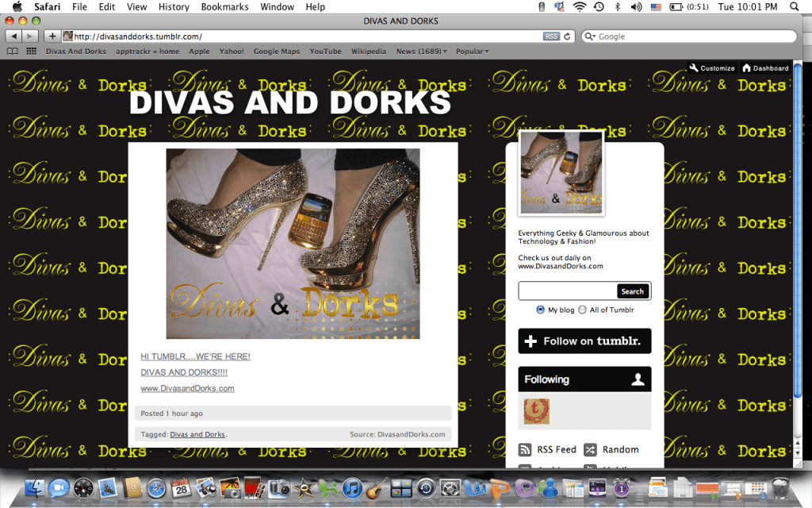This screenshot has width=812, height=508.
Task: Show Top Sites grid icon
Action: click(x=31, y=52)
